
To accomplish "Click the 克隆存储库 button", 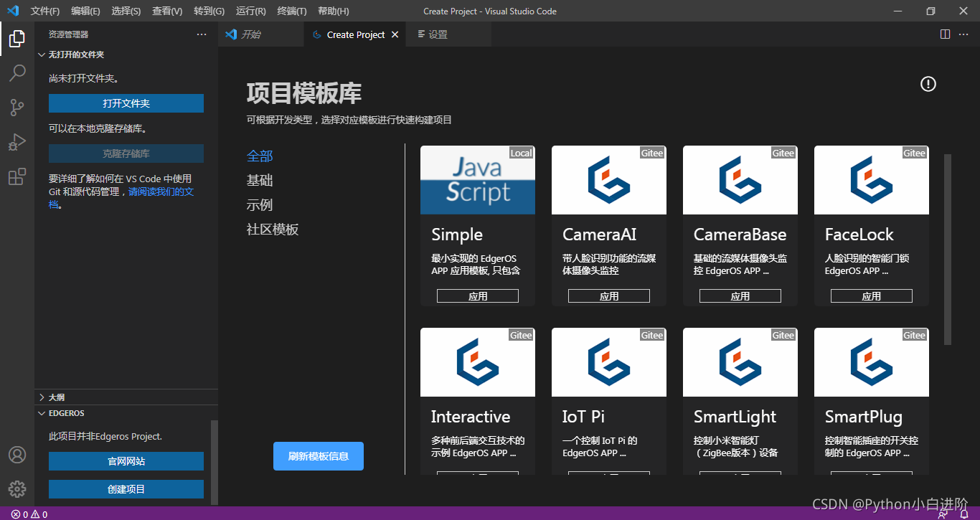I will pyautogui.click(x=126, y=153).
